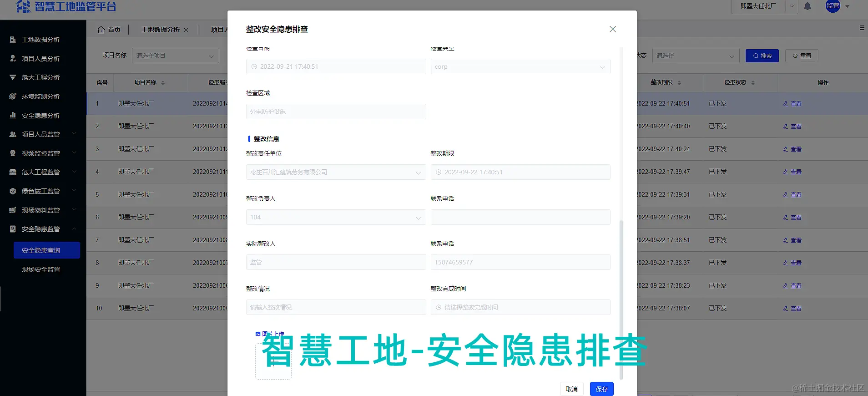868x396 pixels.
Task: Click the 实际整改人 input field
Action: click(x=336, y=262)
